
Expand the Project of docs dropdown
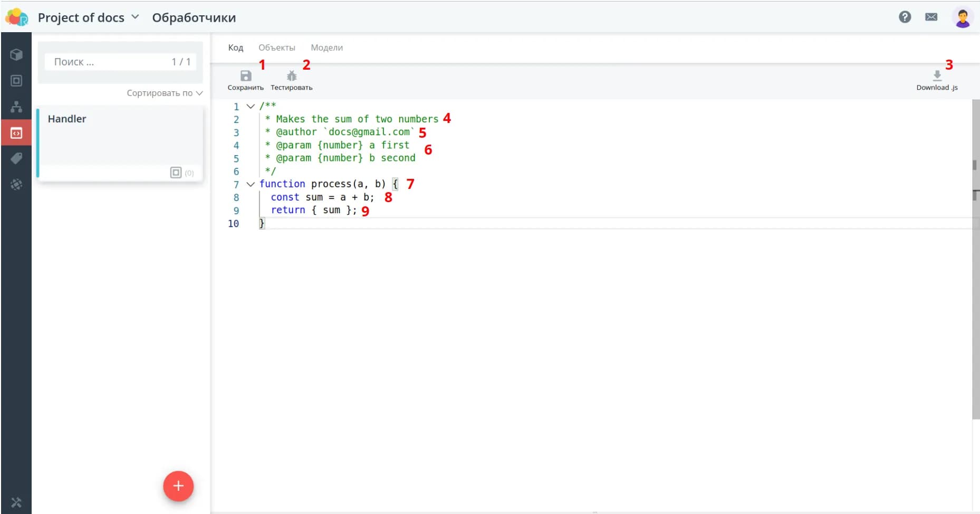coord(135,17)
